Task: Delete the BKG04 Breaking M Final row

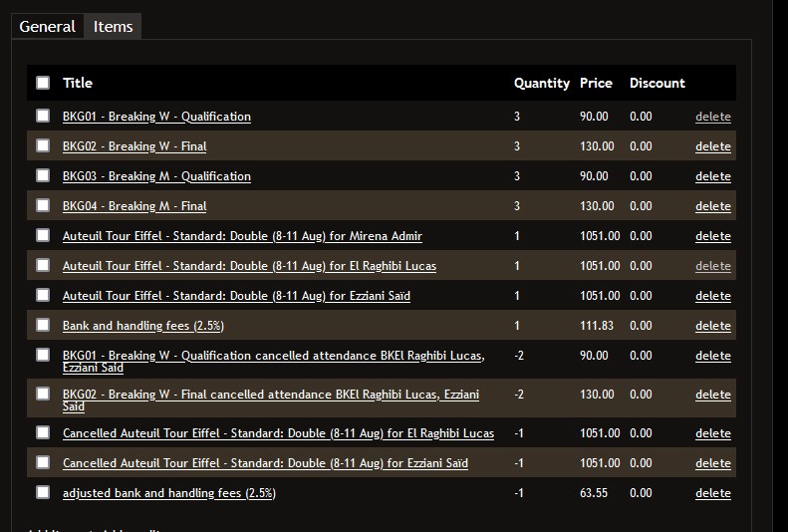Action: (712, 206)
